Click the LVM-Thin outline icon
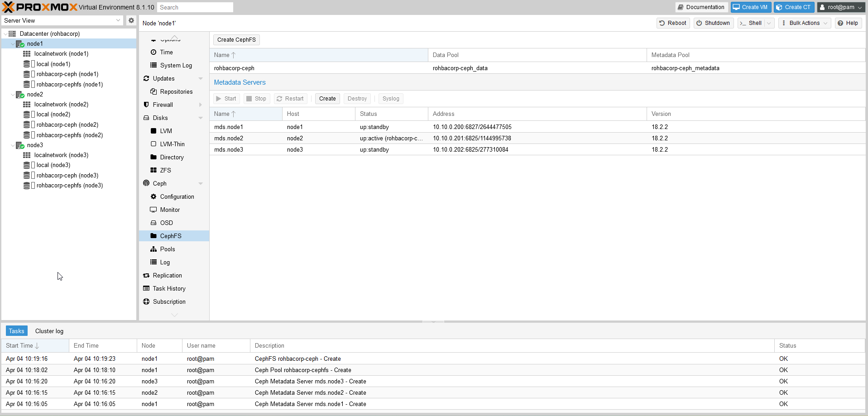The height and width of the screenshot is (416, 868). tap(153, 144)
